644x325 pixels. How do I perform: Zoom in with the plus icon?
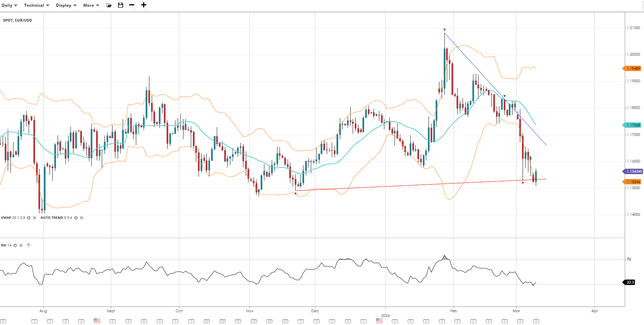tap(144, 5)
